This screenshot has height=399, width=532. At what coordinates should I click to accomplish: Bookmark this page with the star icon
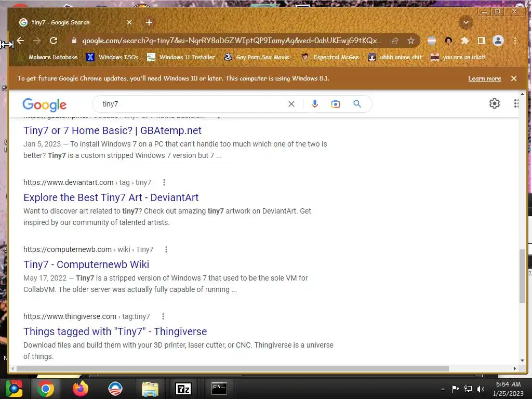pyautogui.click(x=411, y=41)
